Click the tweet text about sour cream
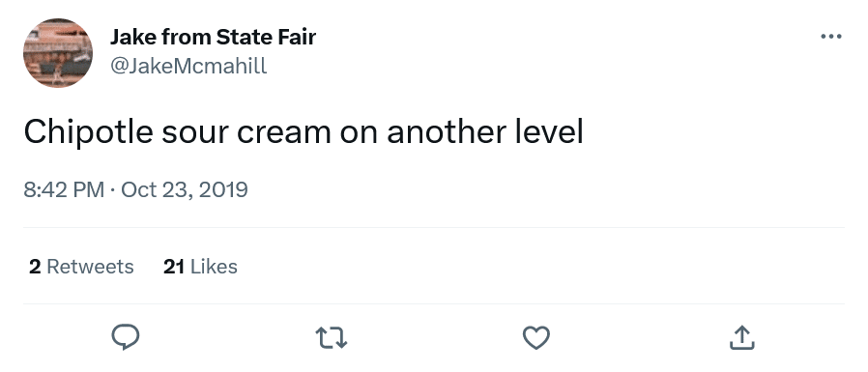The image size is (868, 372). click(304, 132)
